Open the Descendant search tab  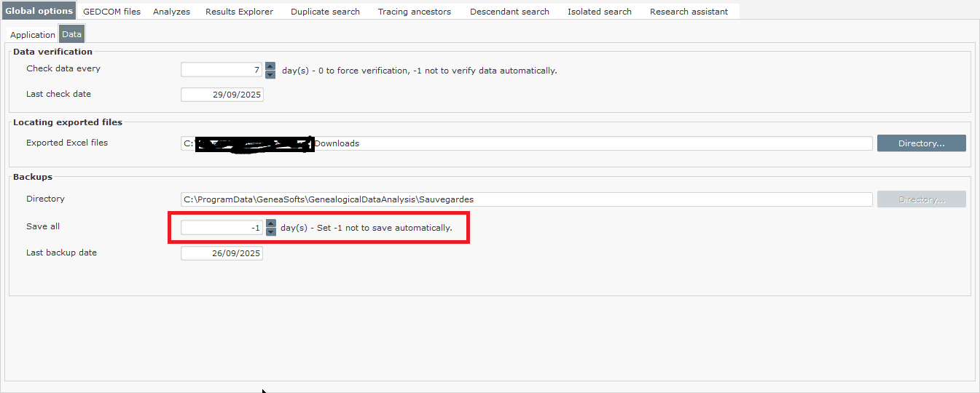click(509, 12)
